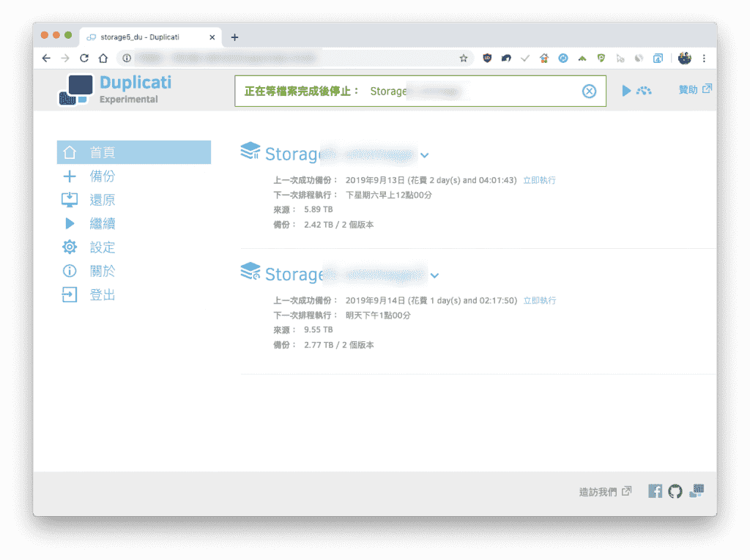Select the storage5_du - Duplicati tab
This screenshot has width=750, height=560.
pyautogui.click(x=151, y=37)
